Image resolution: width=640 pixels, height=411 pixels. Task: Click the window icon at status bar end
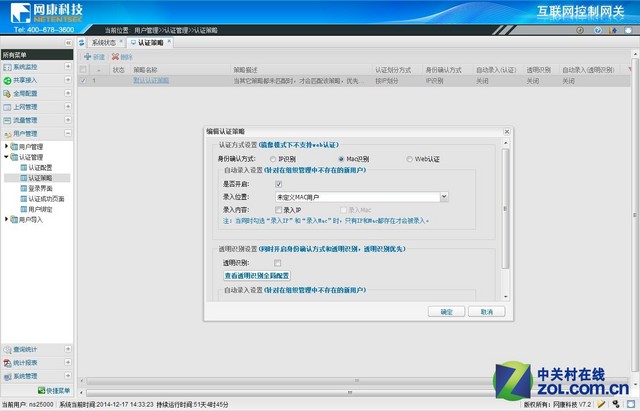(x=631, y=404)
